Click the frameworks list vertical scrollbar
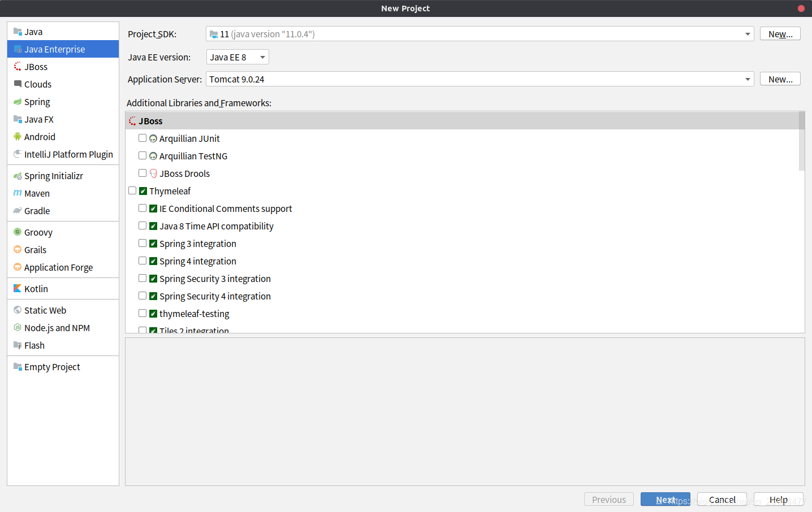Viewport: 812px width, 512px height. tap(802, 141)
